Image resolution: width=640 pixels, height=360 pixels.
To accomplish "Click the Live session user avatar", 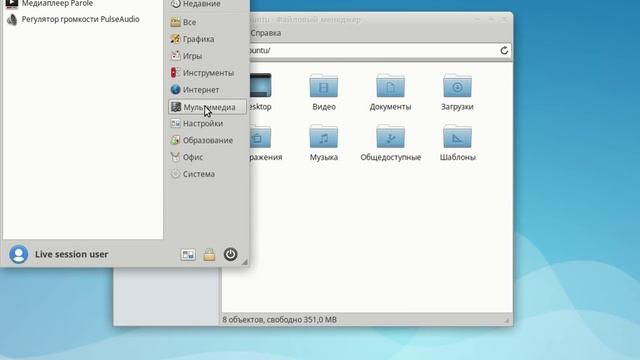I will pyautogui.click(x=18, y=254).
